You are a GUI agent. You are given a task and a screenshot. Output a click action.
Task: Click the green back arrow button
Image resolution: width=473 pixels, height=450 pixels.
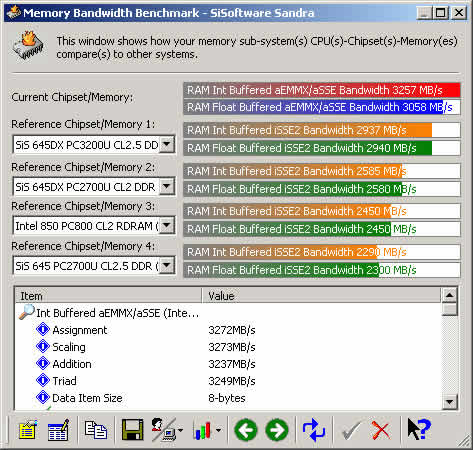coord(246,430)
